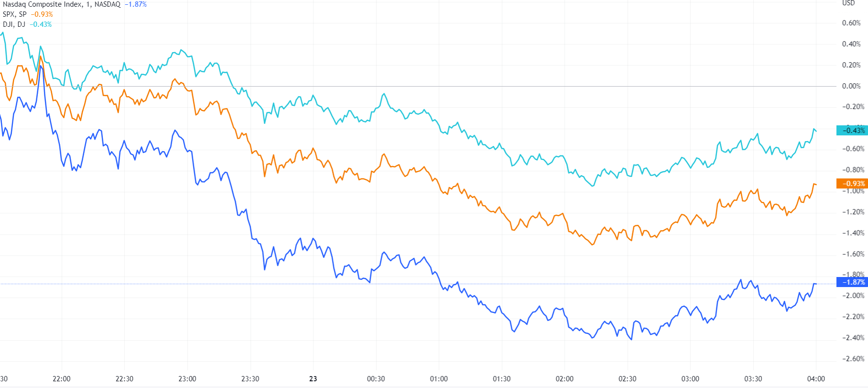Click the DJI −0.43% legend value
The image size is (868, 388).
tap(41, 24)
